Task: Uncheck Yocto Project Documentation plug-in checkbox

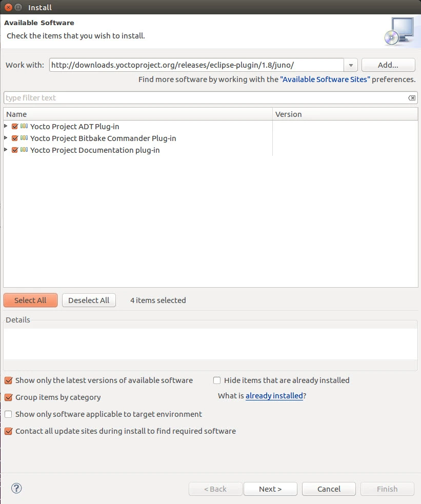Action: click(15, 150)
